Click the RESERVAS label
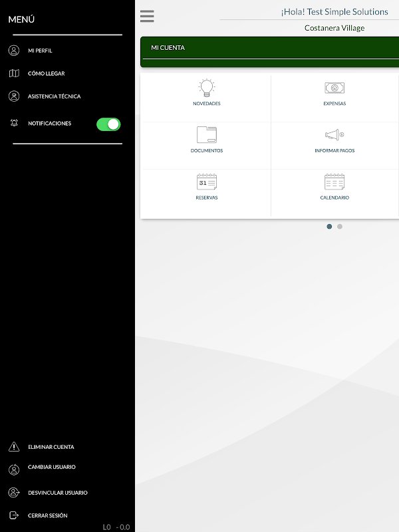The height and width of the screenshot is (532, 399). tap(207, 198)
